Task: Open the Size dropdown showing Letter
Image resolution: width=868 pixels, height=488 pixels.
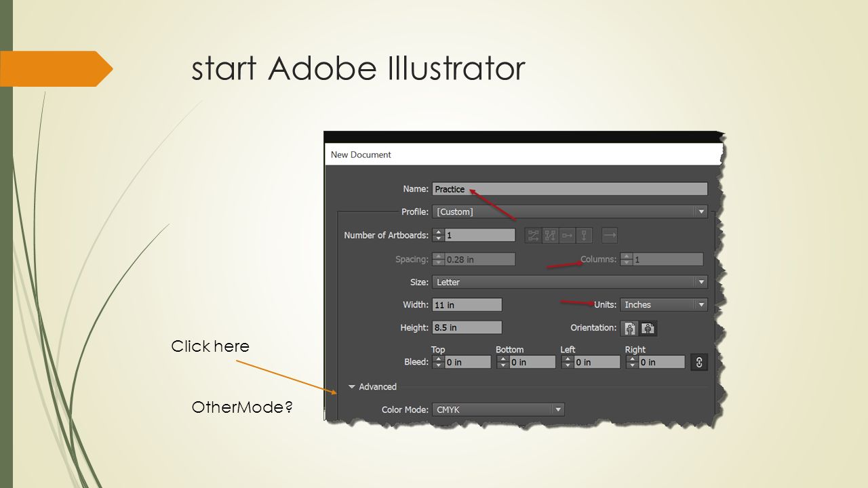Action: tap(570, 282)
